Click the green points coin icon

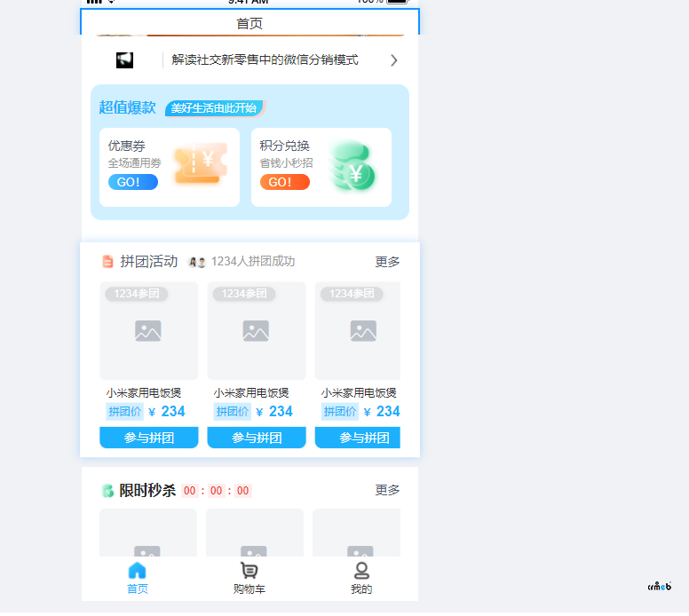(x=352, y=166)
